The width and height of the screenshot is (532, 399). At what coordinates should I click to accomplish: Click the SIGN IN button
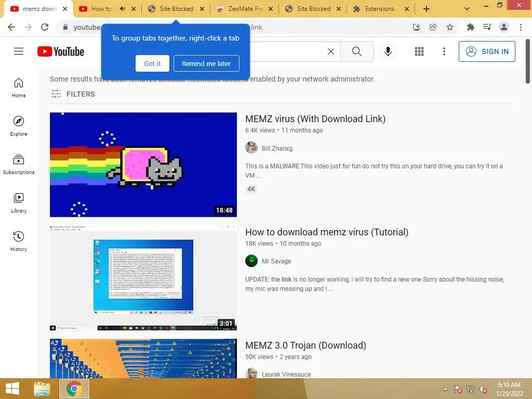487,51
